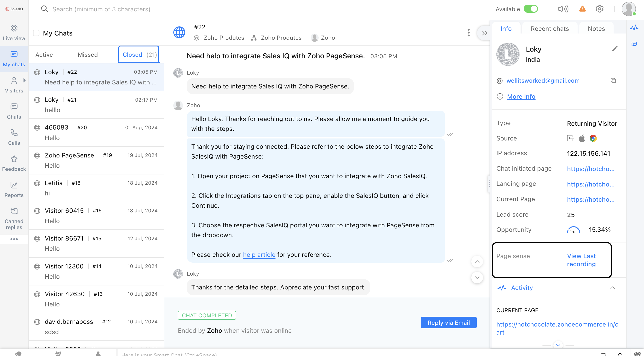Open settings gear icon
Screen dimensions: 644x356
[x=600, y=9]
